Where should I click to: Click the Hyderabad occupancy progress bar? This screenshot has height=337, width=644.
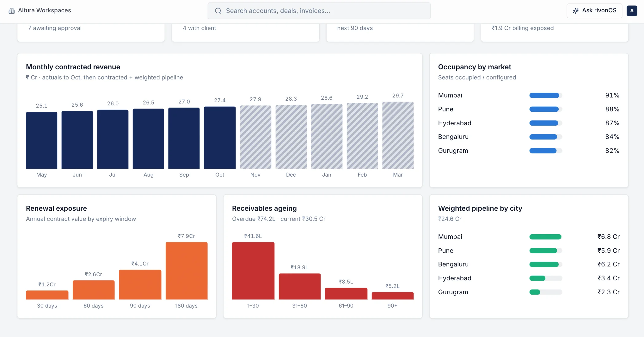[x=546, y=123]
